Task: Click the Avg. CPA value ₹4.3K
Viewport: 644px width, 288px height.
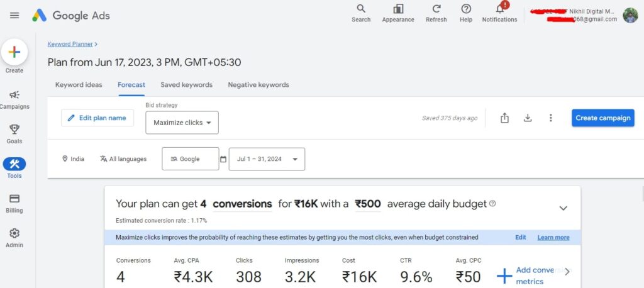Action: [x=194, y=277]
